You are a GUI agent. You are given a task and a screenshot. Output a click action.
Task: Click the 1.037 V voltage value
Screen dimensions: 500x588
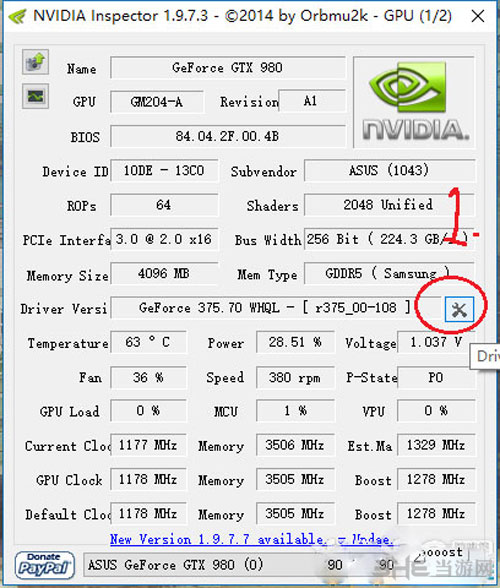pyautogui.click(x=436, y=342)
